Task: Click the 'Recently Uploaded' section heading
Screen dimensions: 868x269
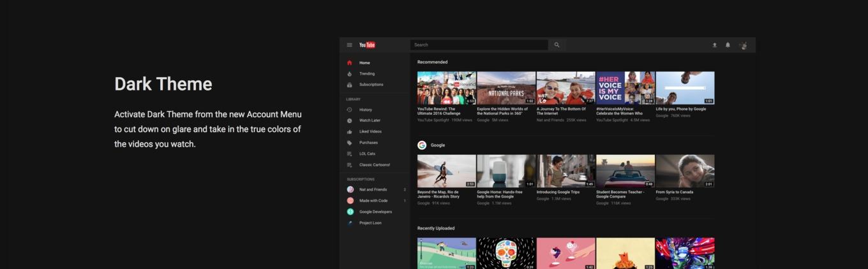Action: pos(436,228)
